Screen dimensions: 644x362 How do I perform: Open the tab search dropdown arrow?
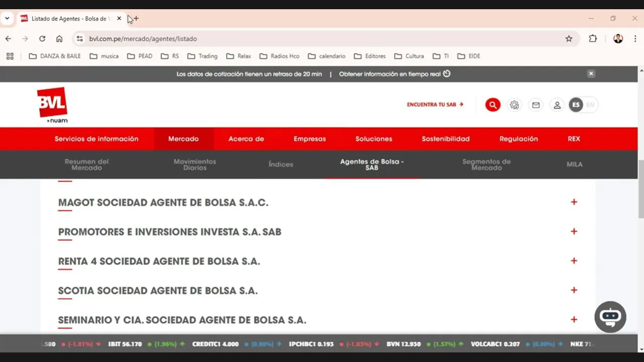point(7,19)
